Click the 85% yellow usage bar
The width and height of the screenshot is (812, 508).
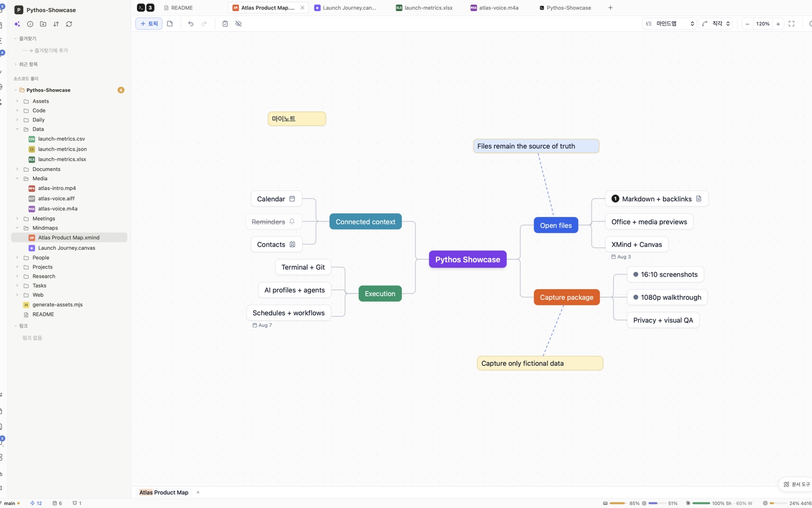coord(617,503)
